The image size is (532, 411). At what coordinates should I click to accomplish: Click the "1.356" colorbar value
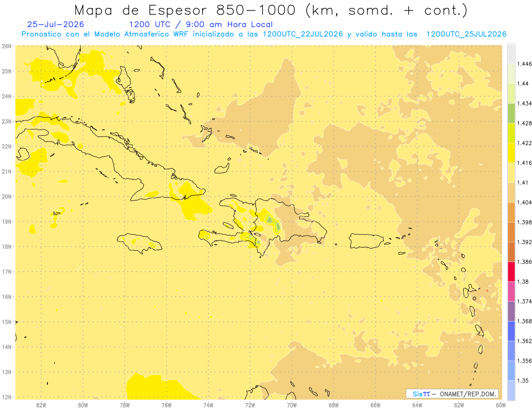click(x=524, y=361)
